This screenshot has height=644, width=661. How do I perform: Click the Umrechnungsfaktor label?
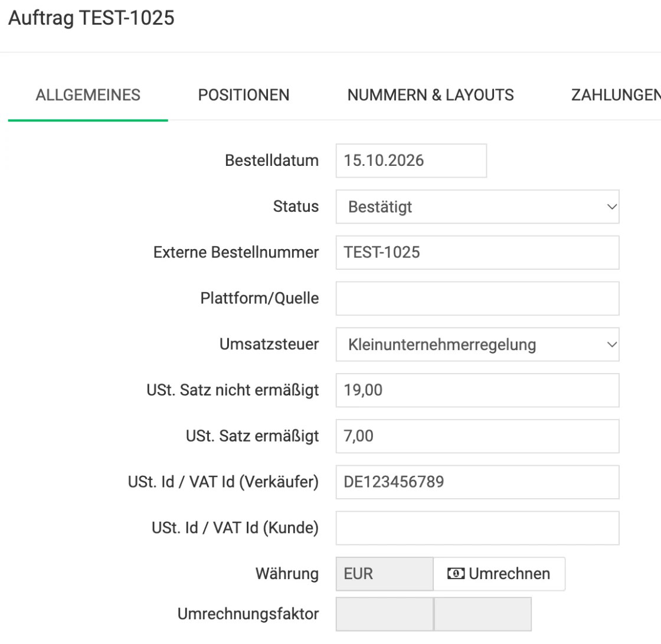(x=248, y=614)
